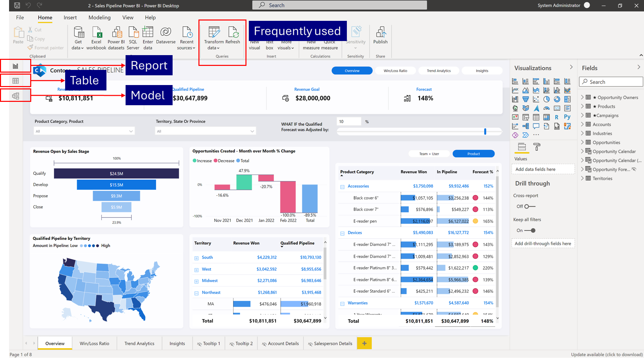
Task: Select the Azure Map (arrow) visual icon
Action: pyautogui.click(x=536, y=108)
